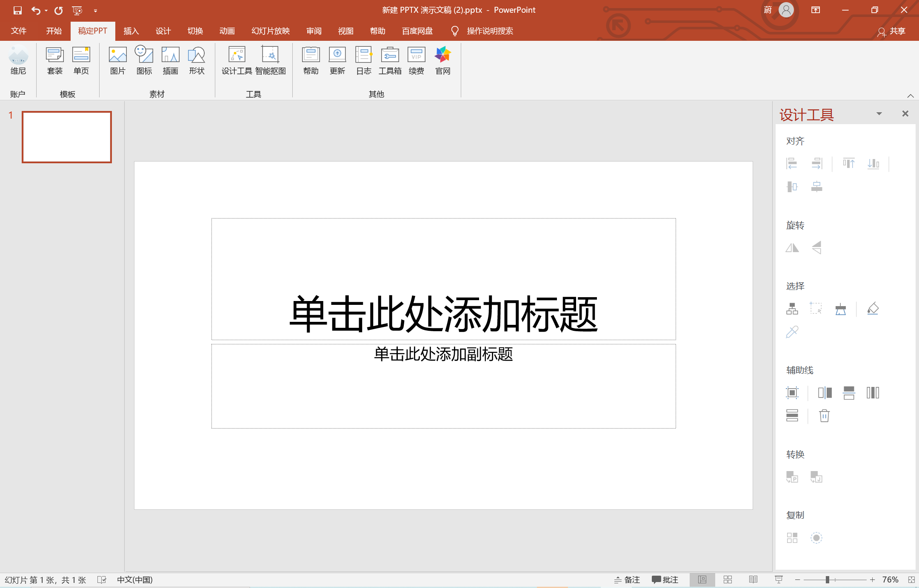This screenshot has height=588, width=919.
Task: Start slideshow from status bar icon
Action: 779,579
